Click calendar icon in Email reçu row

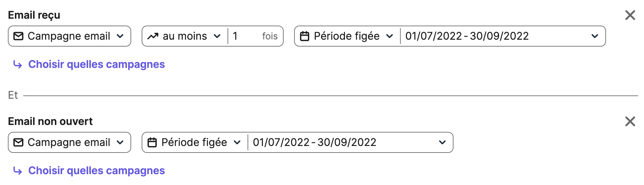[x=305, y=36]
